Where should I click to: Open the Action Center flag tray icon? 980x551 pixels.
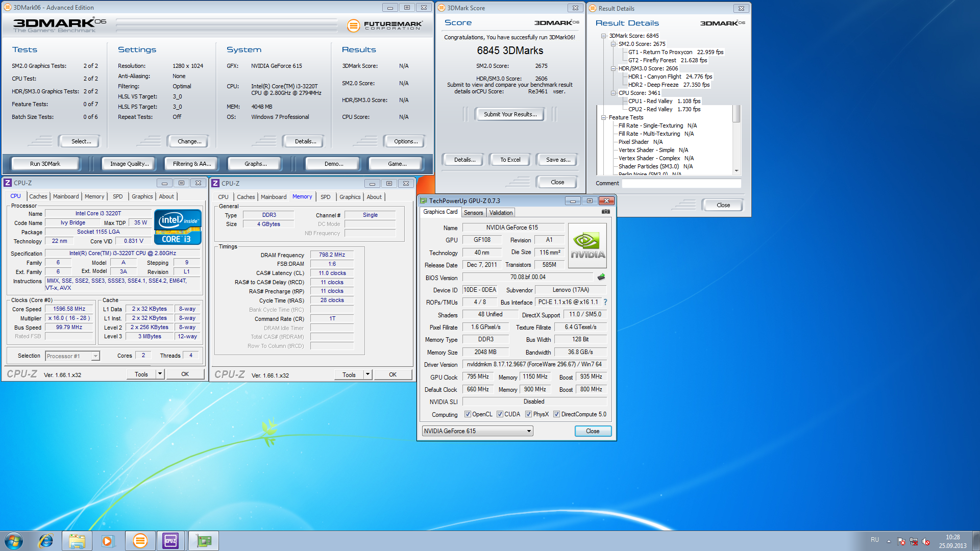(901, 541)
